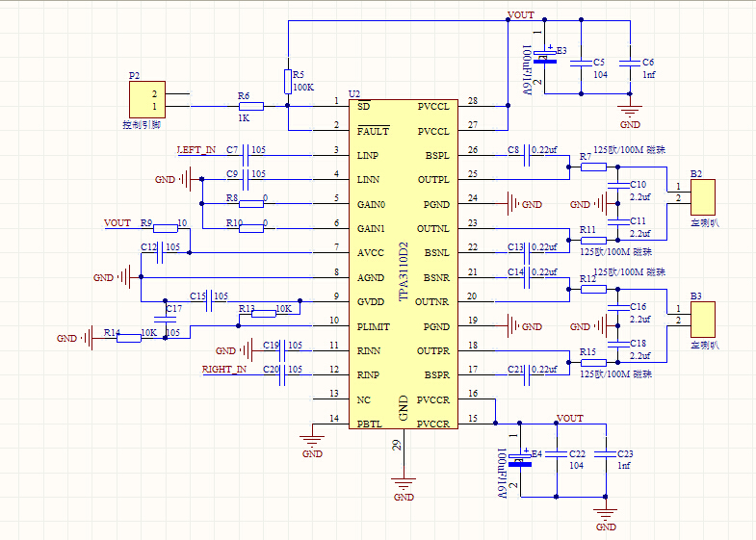Select capacitor C19 symbol

pyautogui.click(x=282, y=350)
